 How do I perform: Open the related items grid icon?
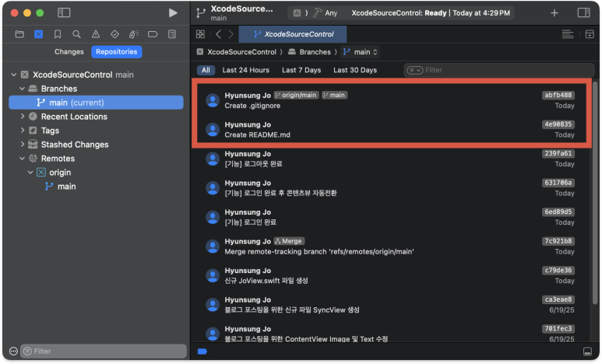[200, 34]
